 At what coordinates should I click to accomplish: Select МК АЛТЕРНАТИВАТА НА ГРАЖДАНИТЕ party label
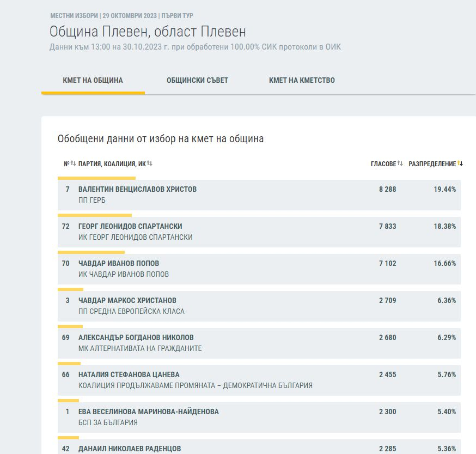(140, 349)
